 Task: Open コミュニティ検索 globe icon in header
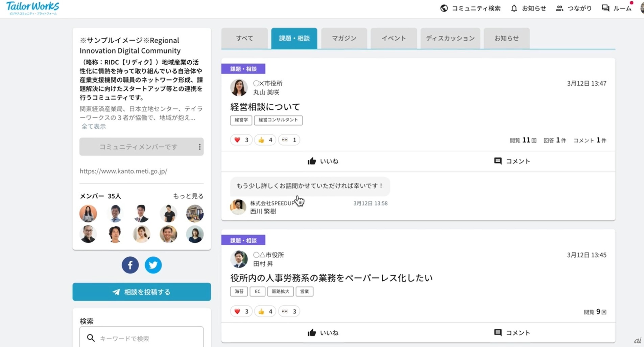[x=444, y=8]
